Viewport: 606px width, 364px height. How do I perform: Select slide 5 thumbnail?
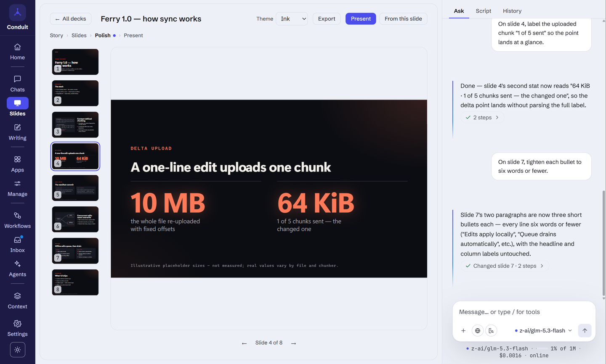tap(75, 188)
